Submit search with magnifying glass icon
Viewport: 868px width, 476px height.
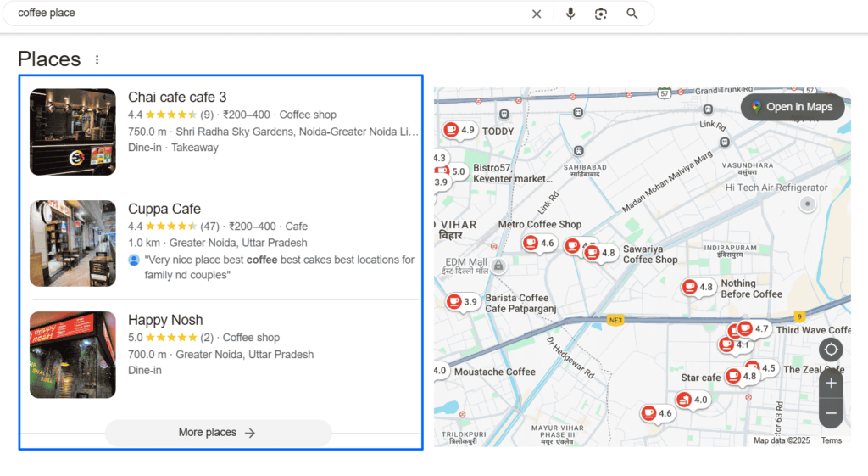[x=632, y=14]
